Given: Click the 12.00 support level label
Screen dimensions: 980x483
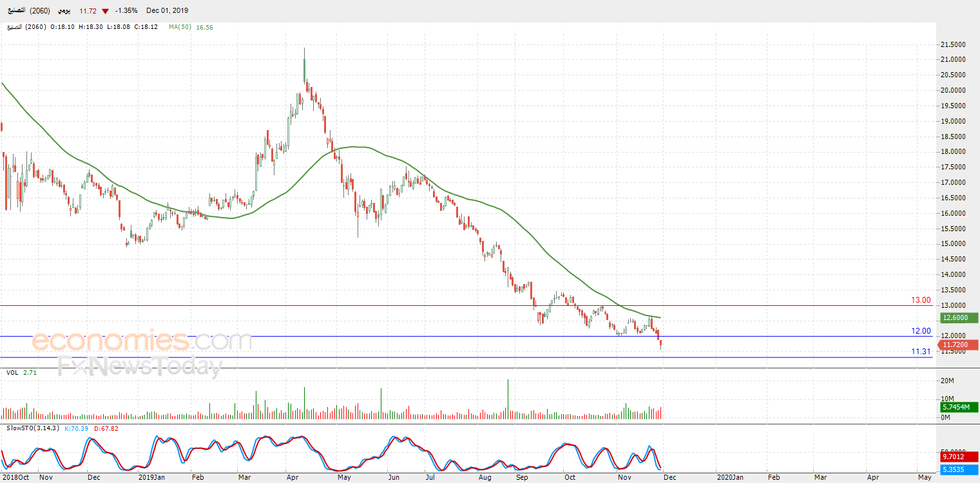Looking at the screenshot, I should [x=920, y=331].
